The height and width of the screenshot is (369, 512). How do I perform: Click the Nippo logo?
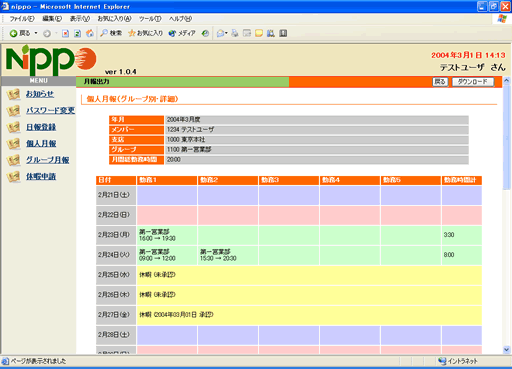click(x=51, y=60)
